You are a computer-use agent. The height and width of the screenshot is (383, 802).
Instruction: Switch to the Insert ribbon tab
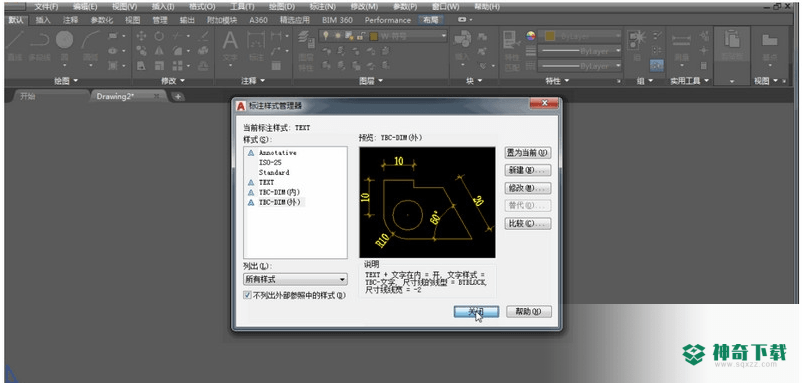43,20
